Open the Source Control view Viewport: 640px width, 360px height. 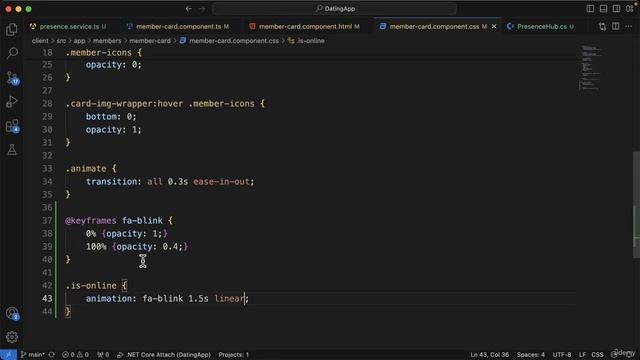tap(12, 78)
